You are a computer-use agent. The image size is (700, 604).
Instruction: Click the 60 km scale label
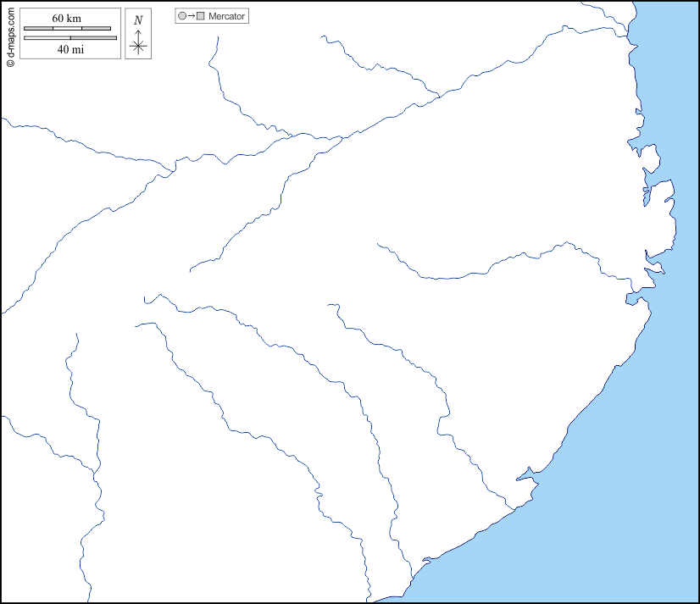click(x=66, y=19)
